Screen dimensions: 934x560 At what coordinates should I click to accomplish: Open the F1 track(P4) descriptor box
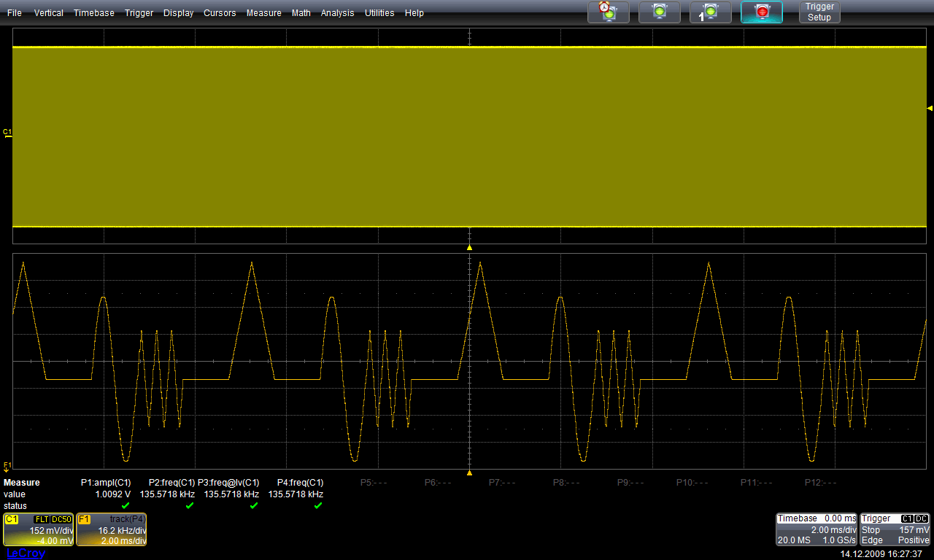pyautogui.click(x=112, y=529)
